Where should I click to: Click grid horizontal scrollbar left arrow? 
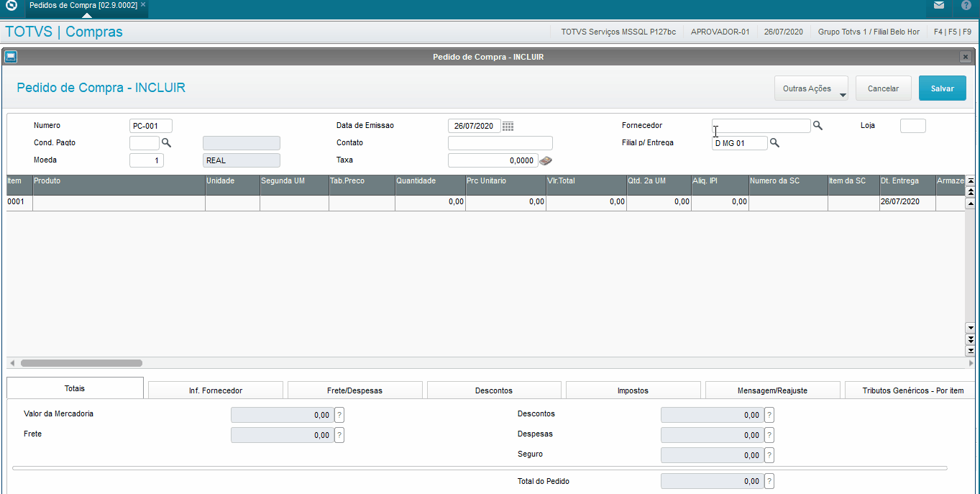pyautogui.click(x=12, y=363)
